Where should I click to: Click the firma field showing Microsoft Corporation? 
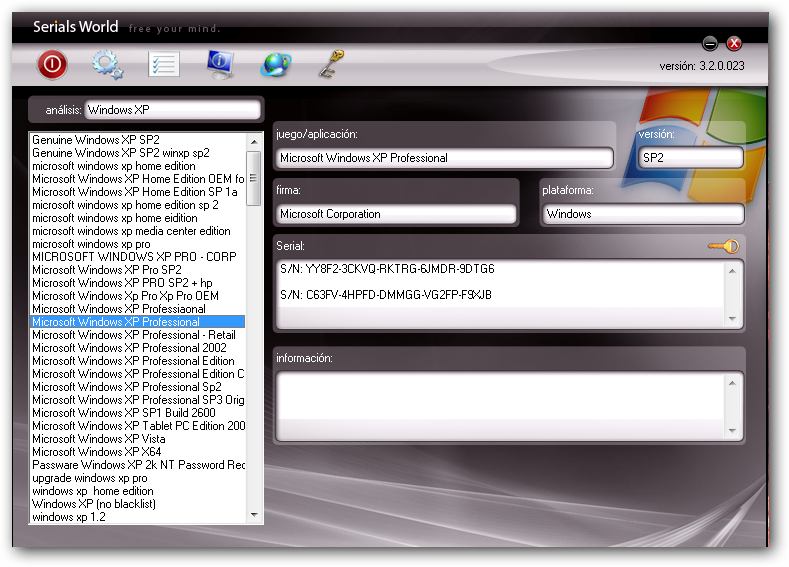point(395,214)
